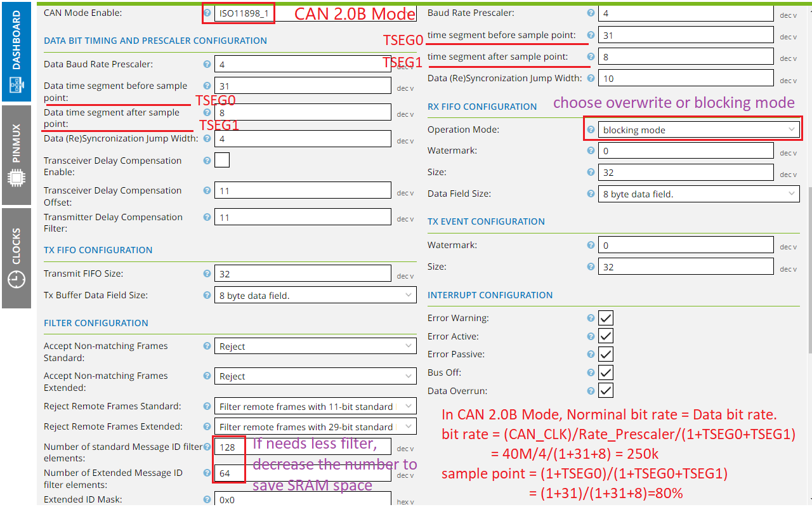This screenshot has width=812, height=507.
Task: Uncheck the Error Warning interrupt
Action: click(606, 318)
